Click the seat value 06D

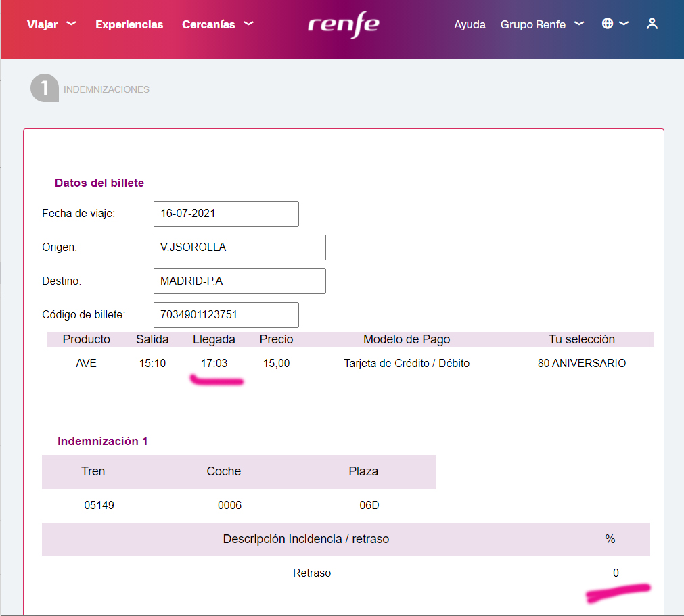(x=369, y=505)
